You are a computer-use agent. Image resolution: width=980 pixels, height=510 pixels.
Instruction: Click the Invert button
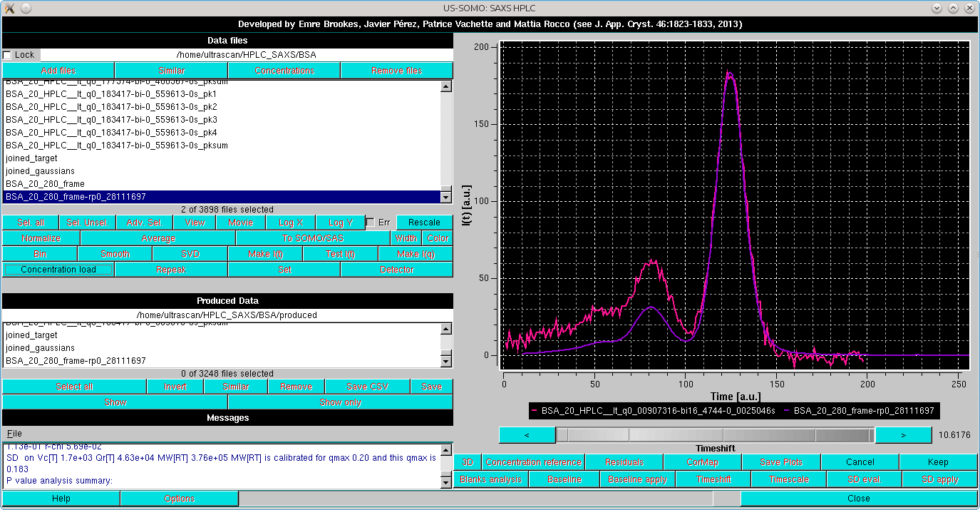click(x=175, y=387)
